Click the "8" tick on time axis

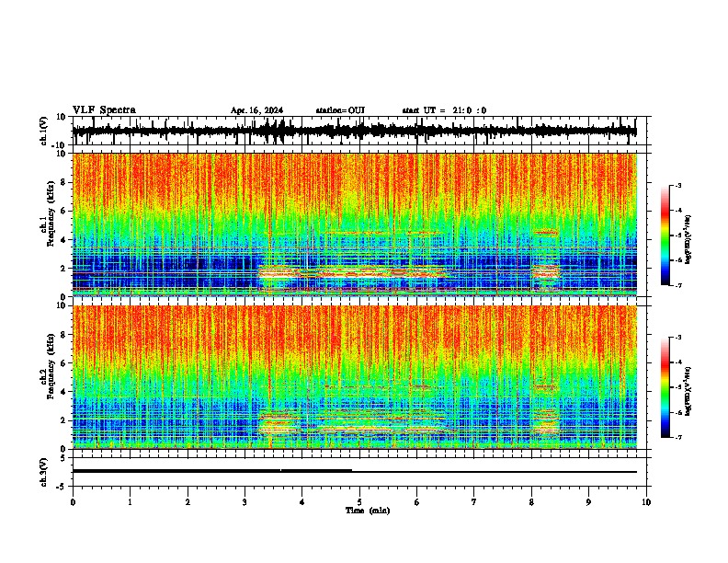[531, 502]
